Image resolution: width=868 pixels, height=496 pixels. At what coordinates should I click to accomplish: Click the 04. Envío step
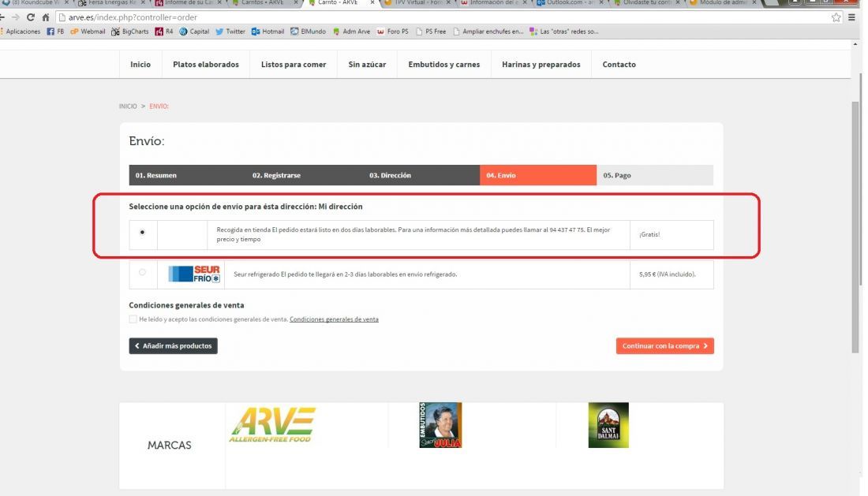click(538, 175)
